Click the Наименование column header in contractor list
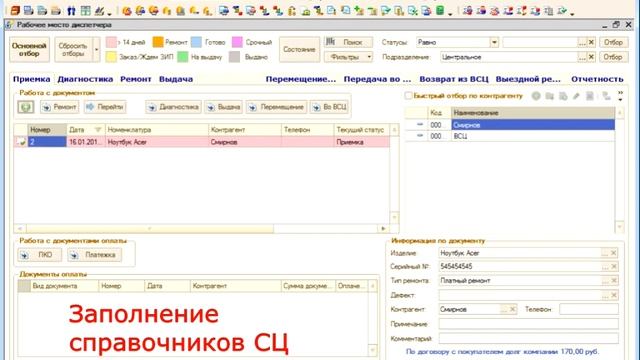640x360 pixels. (x=533, y=113)
